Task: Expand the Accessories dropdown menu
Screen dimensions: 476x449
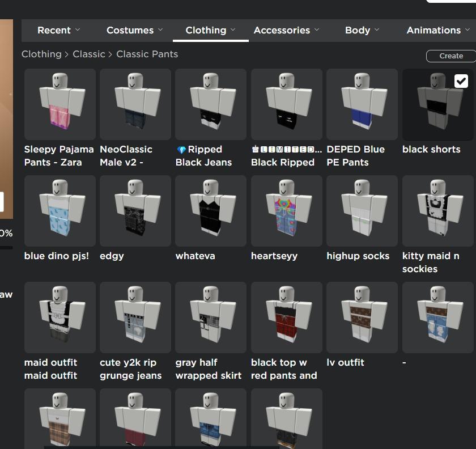Action: click(286, 30)
